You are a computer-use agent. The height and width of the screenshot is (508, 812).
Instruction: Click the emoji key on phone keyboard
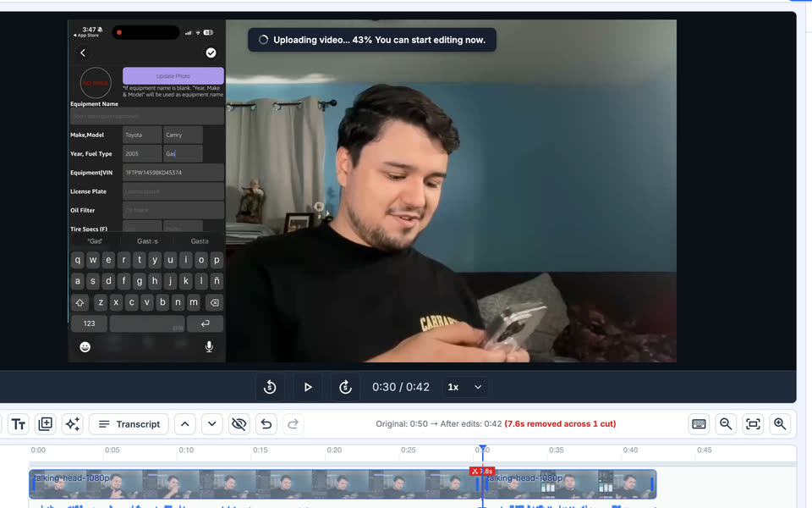point(85,347)
